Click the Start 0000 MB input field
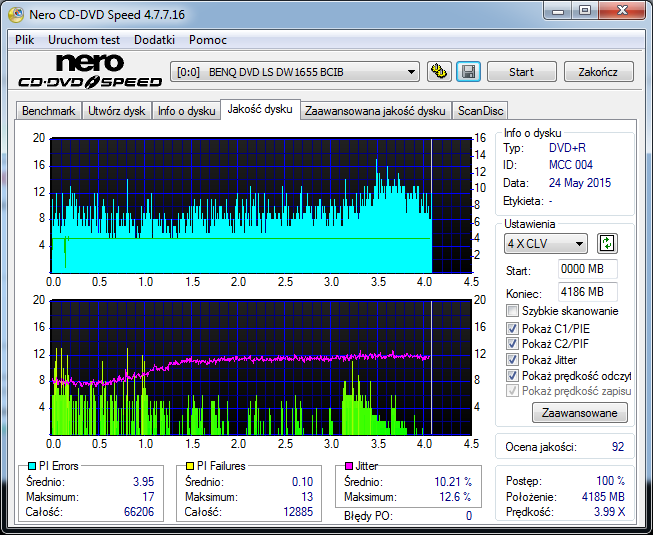 587,269
